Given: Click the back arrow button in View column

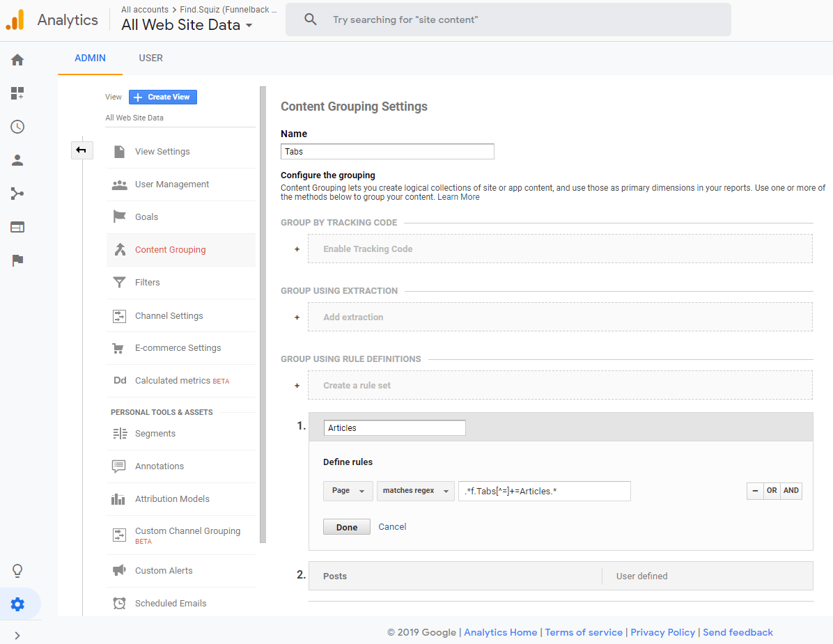Looking at the screenshot, I should (x=81, y=150).
